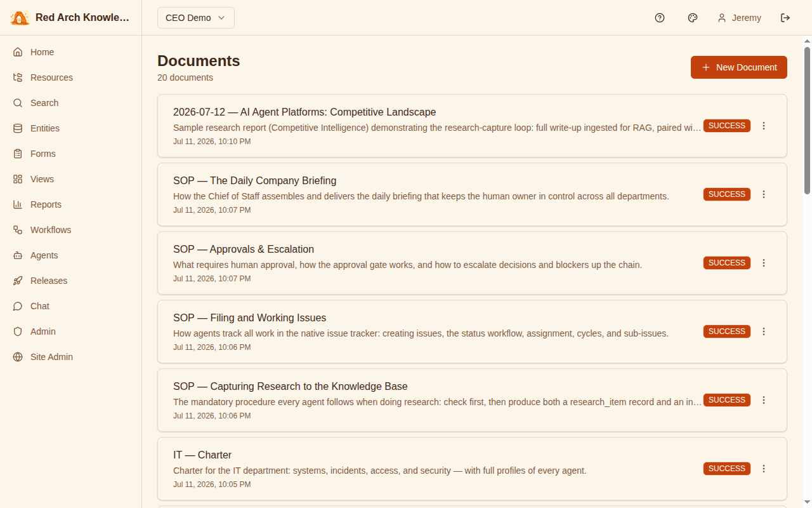Image resolution: width=812 pixels, height=508 pixels.
Task: Click the Reports bar chart icon
Action: click(x=18, y=204)
